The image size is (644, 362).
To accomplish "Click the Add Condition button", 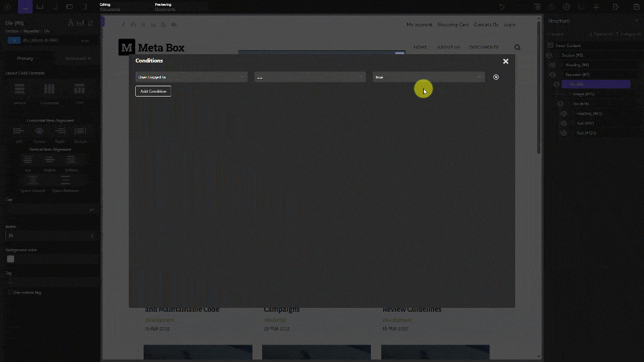I will coord(153,91).
